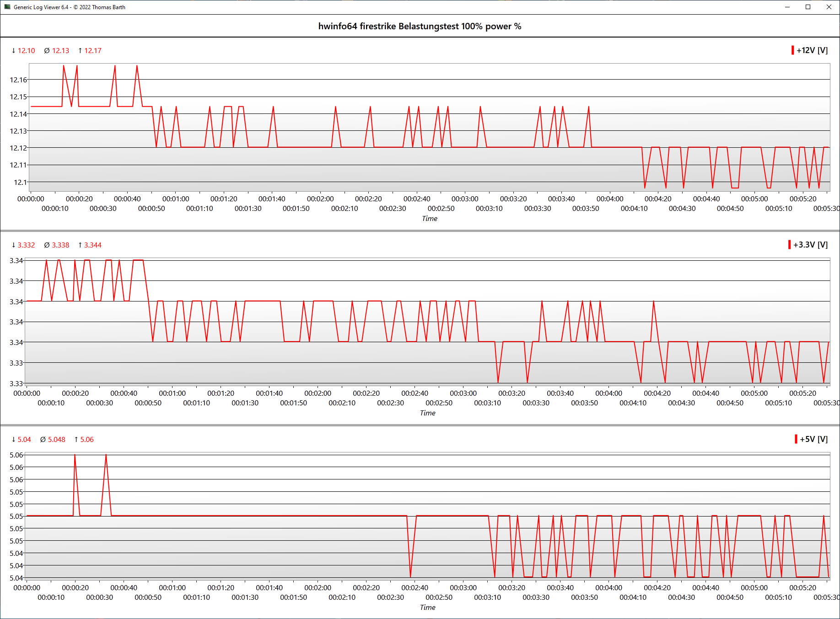
Task: Click the minimum value 12.10
Action: coord(26,51)
